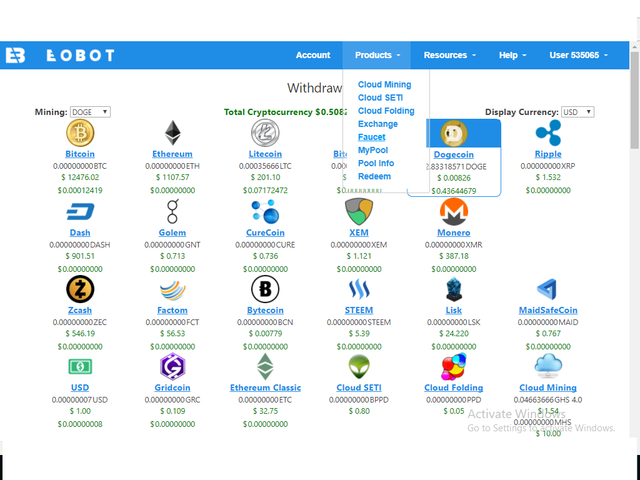Open the Mining coin dropdown showing DOGE
Viewport: 640px width, 480px height.
click(90, 112)
